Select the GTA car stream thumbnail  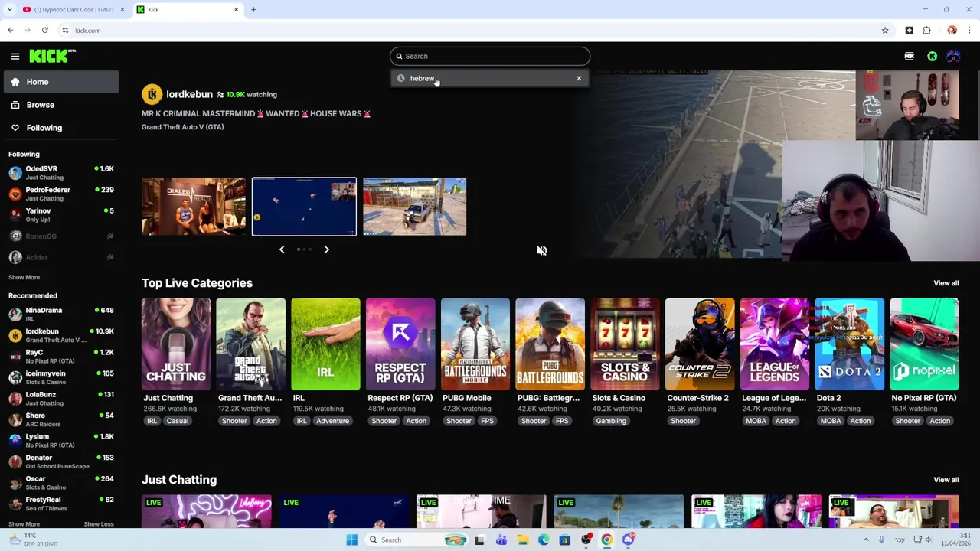[x=414, y=207]
